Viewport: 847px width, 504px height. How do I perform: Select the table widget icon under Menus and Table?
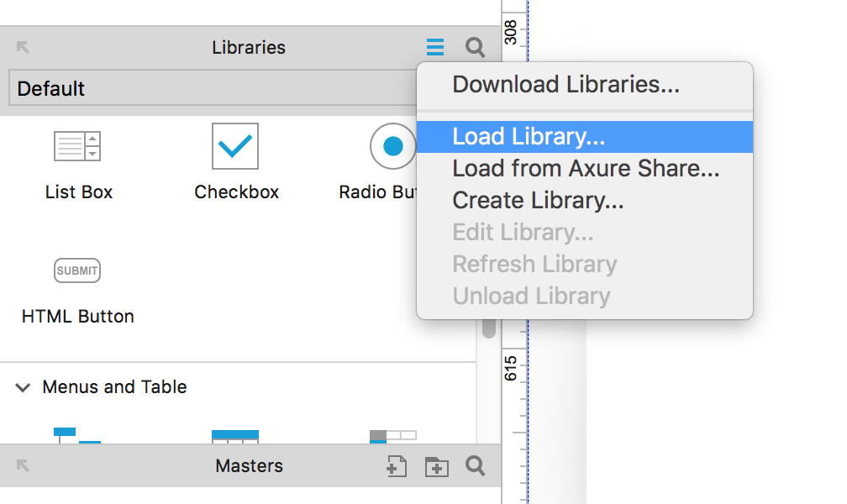pyautogui.click(x=235, y=437)
